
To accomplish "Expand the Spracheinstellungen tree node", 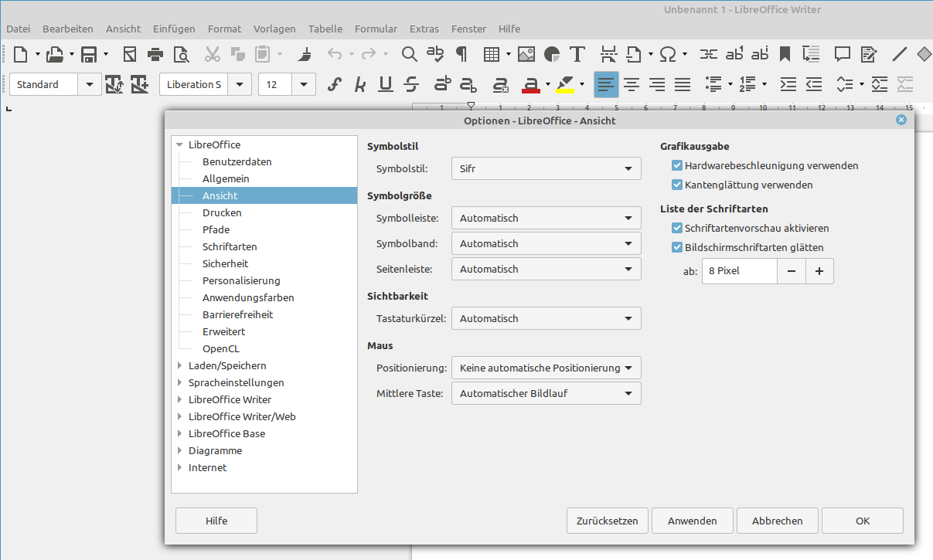I will tap(179, 383).
